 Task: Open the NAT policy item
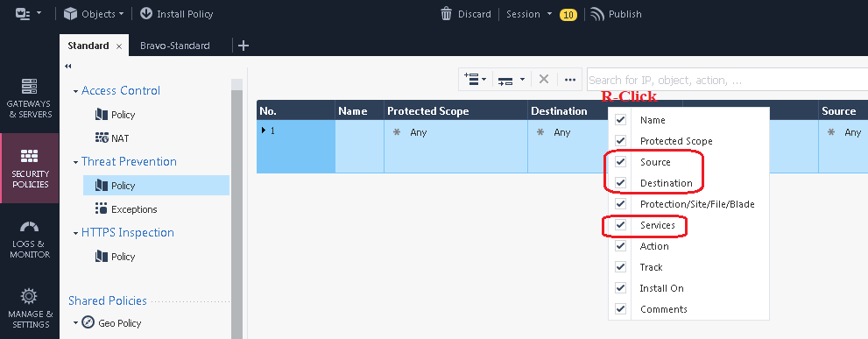[112, 138]
